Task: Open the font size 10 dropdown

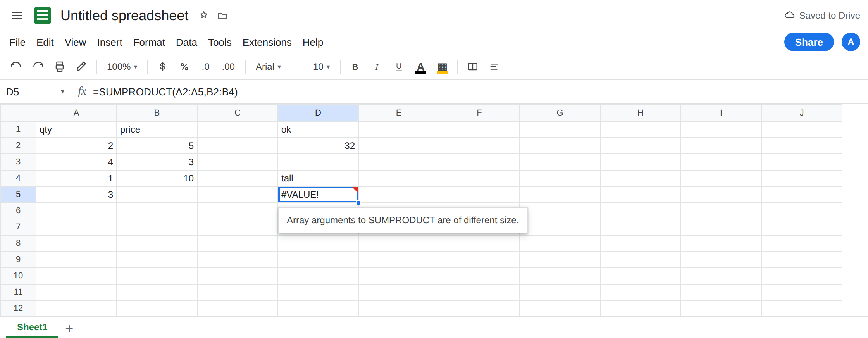Action: [321, 67]
